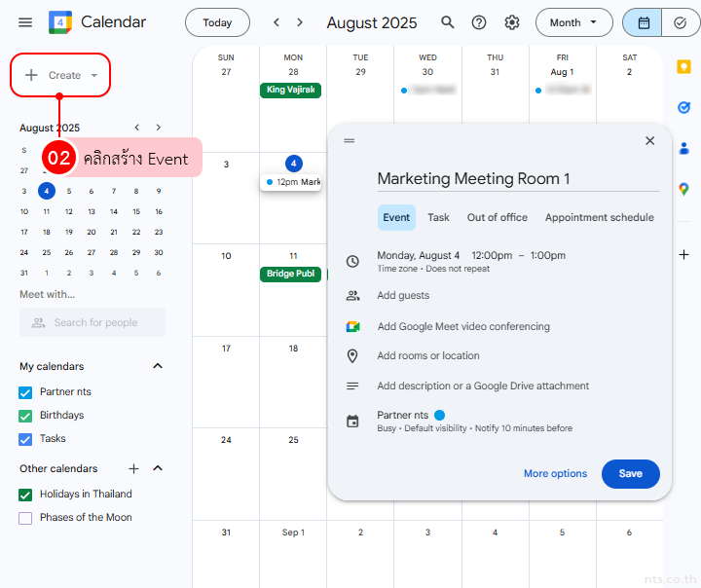The height and width of the screenshot is (588, 701).
Task: Add other calendars plus icon
Action: [133, 468]
